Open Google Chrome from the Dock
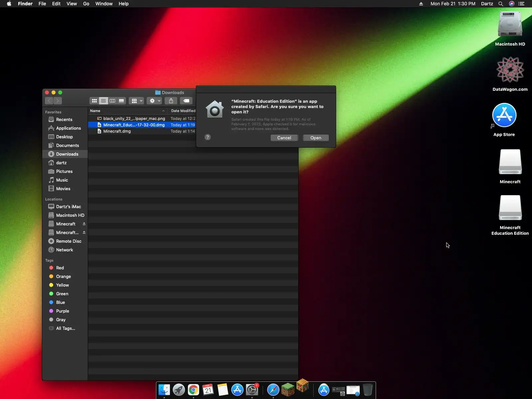The height and width of the screenshot is (399, 532). pos(194,390)
